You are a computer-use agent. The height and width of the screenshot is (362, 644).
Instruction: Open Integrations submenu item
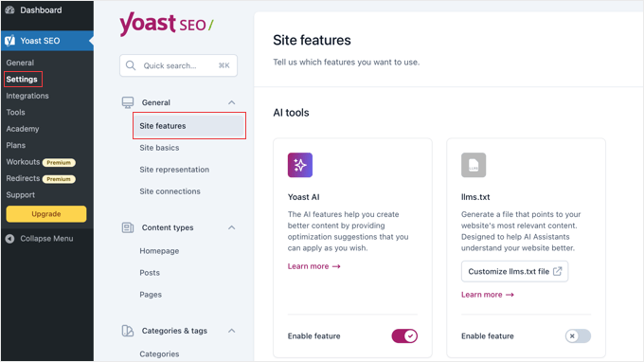point(27,96)
